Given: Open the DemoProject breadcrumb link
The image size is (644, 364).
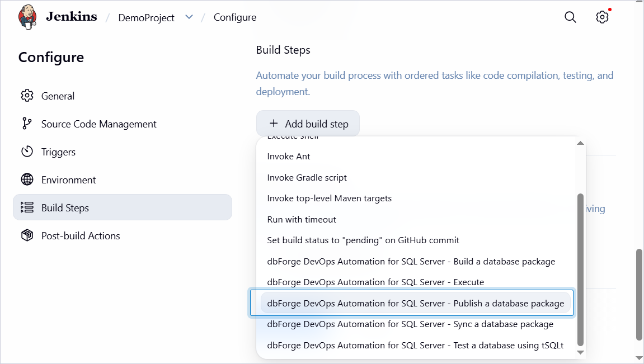Looking at the screenshot, I should 146,18.
